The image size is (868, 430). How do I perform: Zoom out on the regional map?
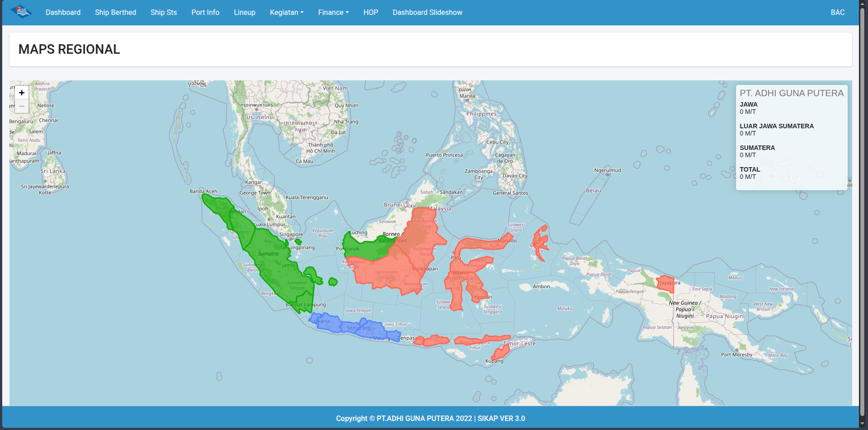point(22,106)
